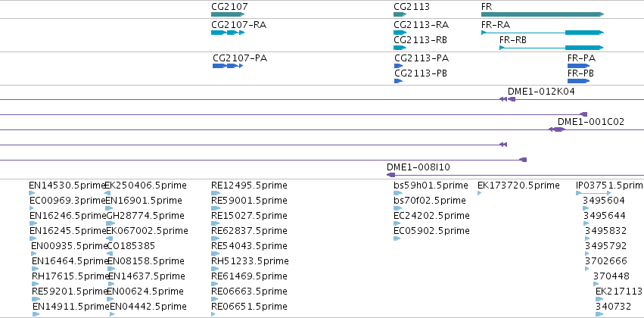
Task: Click the bs59h01.5prime EST label
Action: click(x=431, y=185)
